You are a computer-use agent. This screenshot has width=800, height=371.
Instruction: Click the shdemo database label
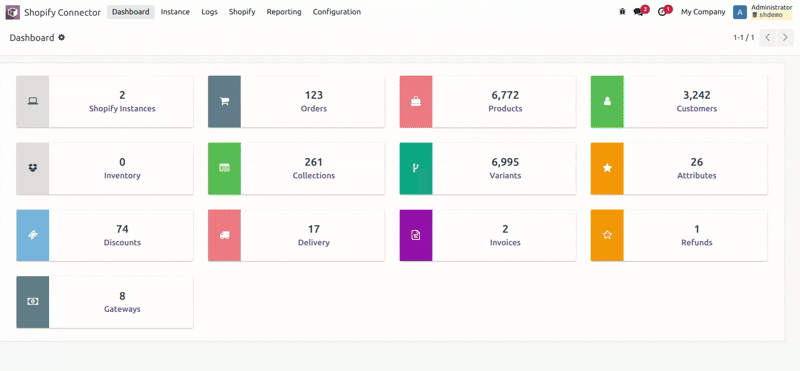[x=771, y=15]
